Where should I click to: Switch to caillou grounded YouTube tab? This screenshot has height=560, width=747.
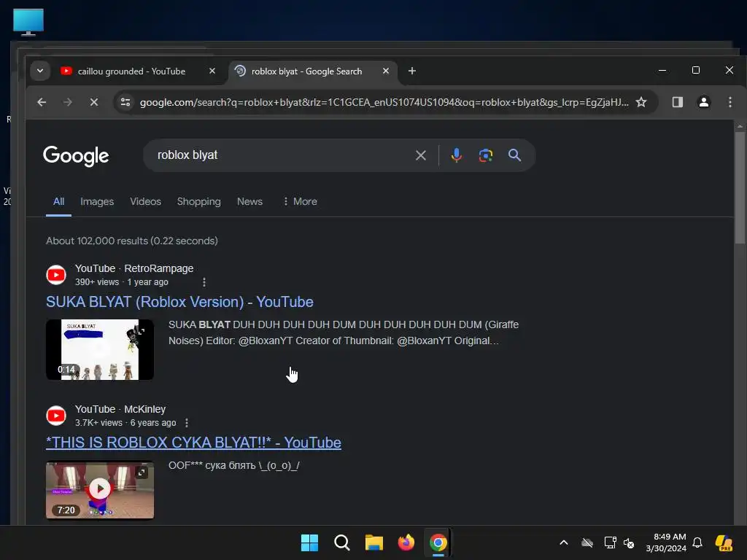131,71
